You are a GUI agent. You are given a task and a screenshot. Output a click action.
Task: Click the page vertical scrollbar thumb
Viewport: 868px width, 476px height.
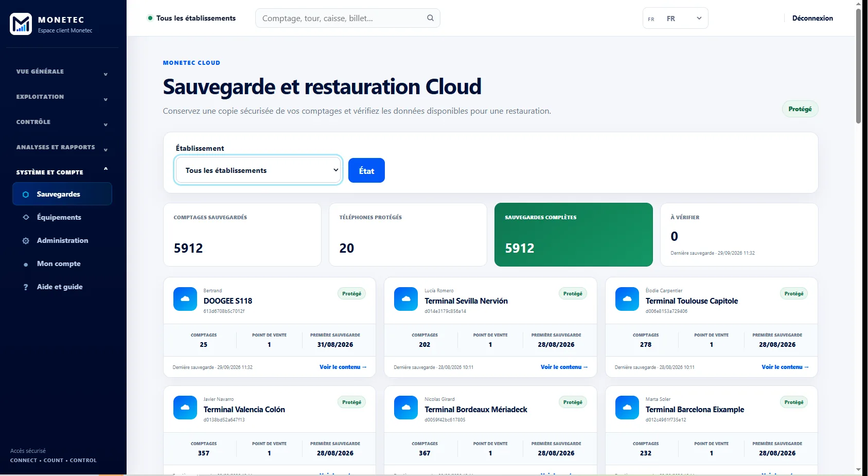click(858, 66)
